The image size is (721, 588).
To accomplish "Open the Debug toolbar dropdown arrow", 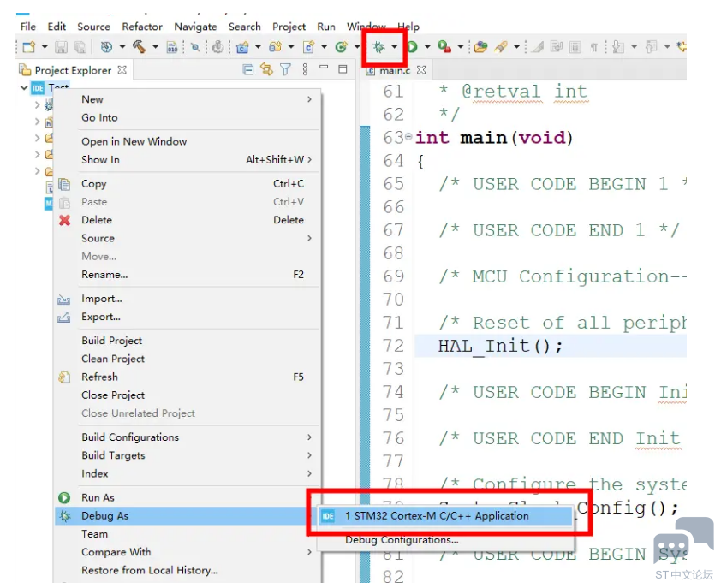I will point(395,47).
